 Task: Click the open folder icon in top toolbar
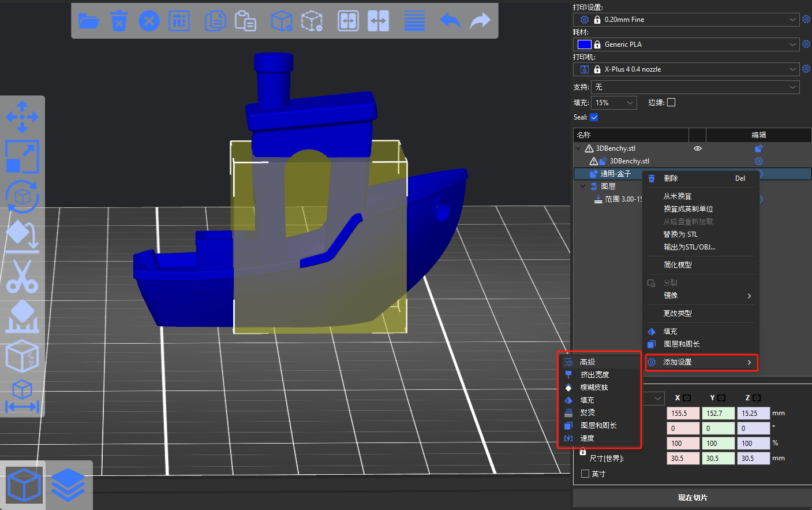pos(89,21)
